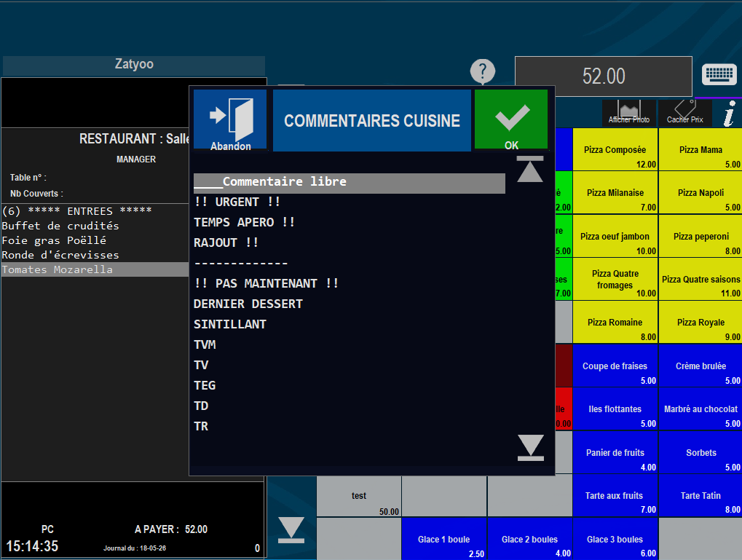Image resolution: width=742 pixels, height=560 pixels.
Task: Select !! PAS MAINTENANT !! comment
Action: pos(266,283)
